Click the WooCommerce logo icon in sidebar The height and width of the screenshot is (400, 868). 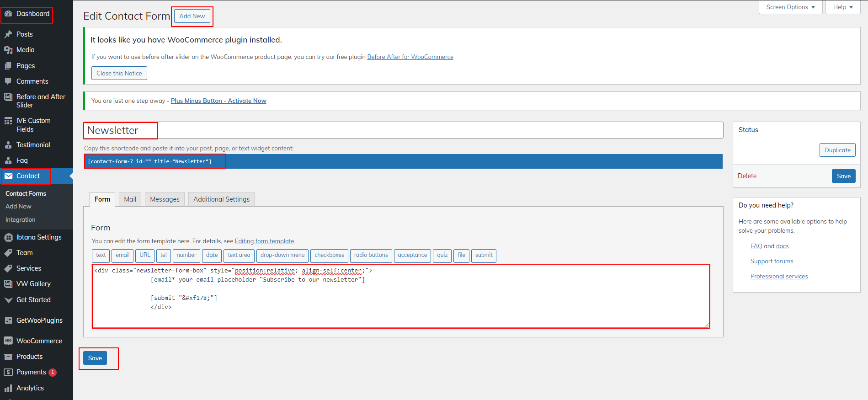[8, 341]
